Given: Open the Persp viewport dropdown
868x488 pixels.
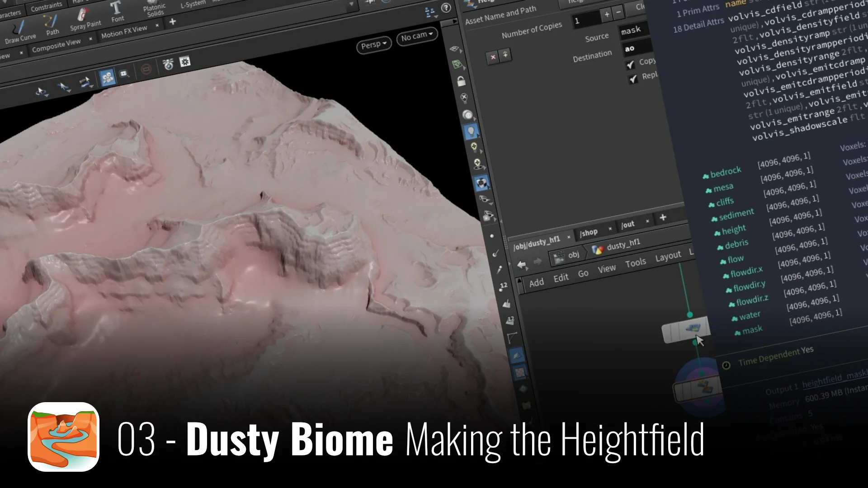Looking at the screenshot, I should [374, 45].
